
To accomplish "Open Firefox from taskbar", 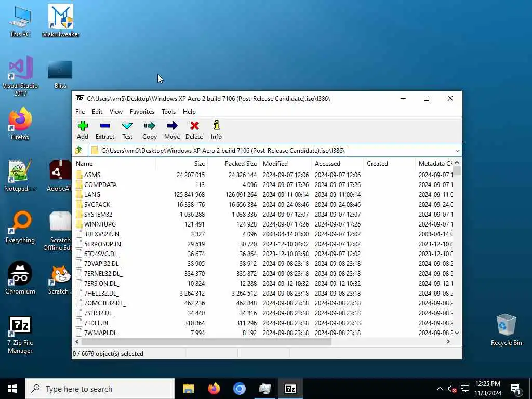I will (214, 389).
